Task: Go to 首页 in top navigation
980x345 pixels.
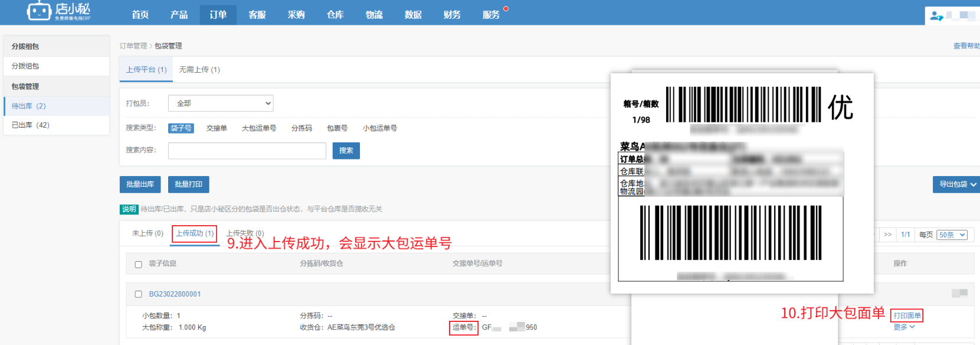Action: [x=140, y=15]
